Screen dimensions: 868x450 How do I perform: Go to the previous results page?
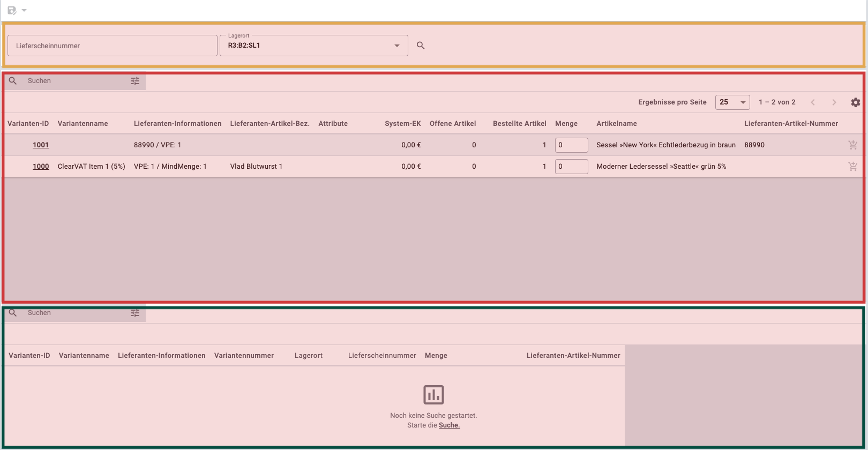(x=813, y=102)
